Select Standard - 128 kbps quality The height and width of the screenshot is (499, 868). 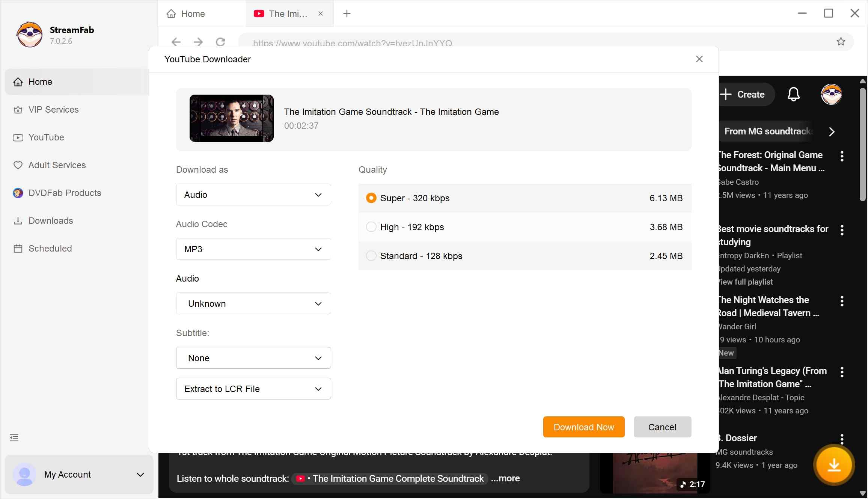point(525,256)
